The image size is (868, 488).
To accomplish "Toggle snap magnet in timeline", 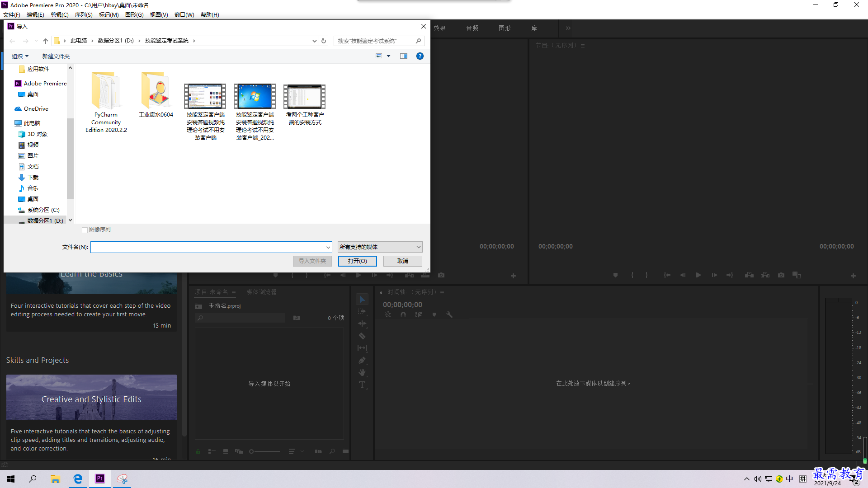I will click(x=403, y=314).
